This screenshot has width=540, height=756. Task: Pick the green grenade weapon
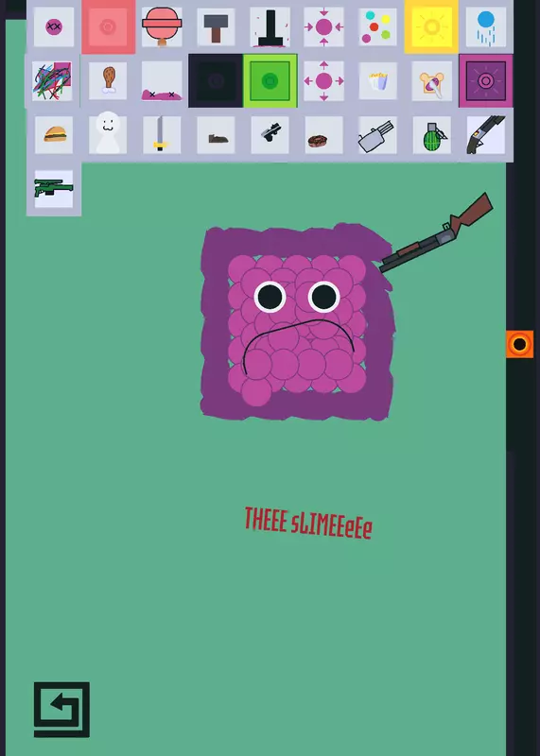[x=432, y=135]
